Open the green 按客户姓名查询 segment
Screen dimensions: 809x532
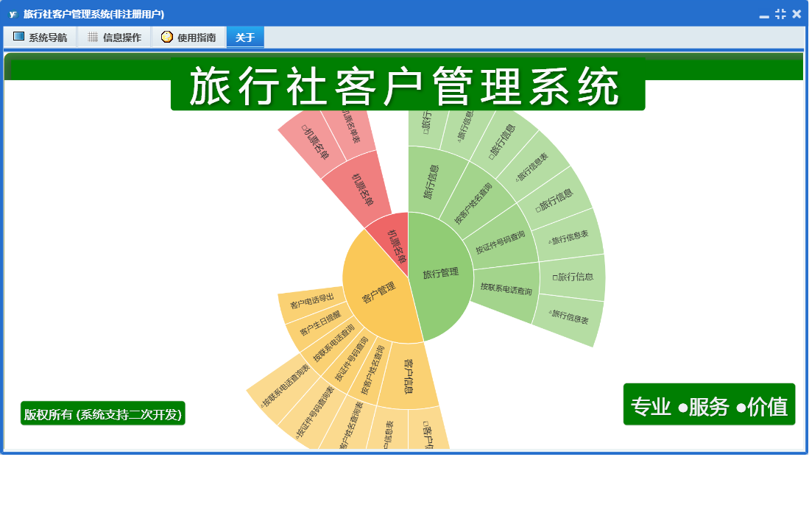click(x=473, y=203)
